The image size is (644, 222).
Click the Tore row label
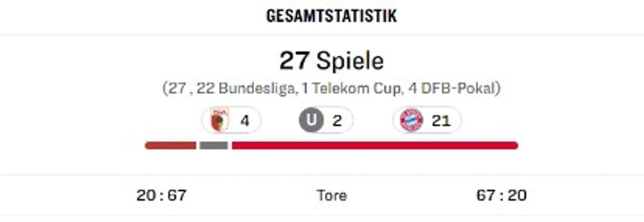331,195
